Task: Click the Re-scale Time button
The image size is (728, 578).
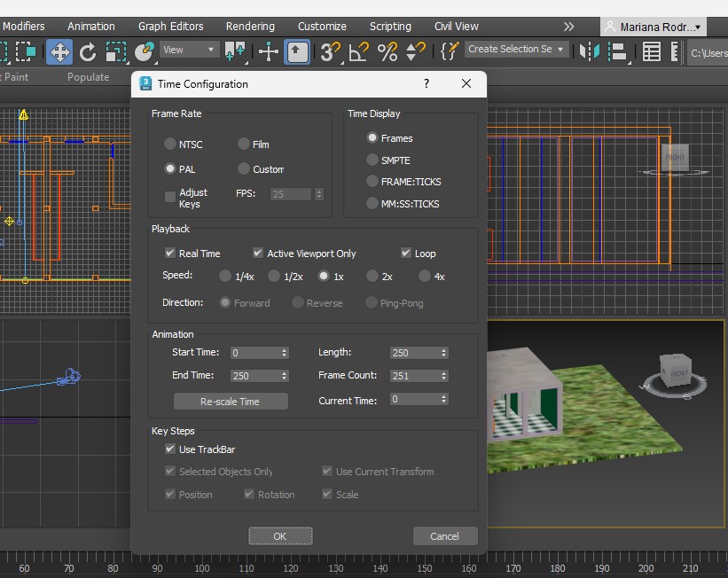Action: [x=231, y=402]
